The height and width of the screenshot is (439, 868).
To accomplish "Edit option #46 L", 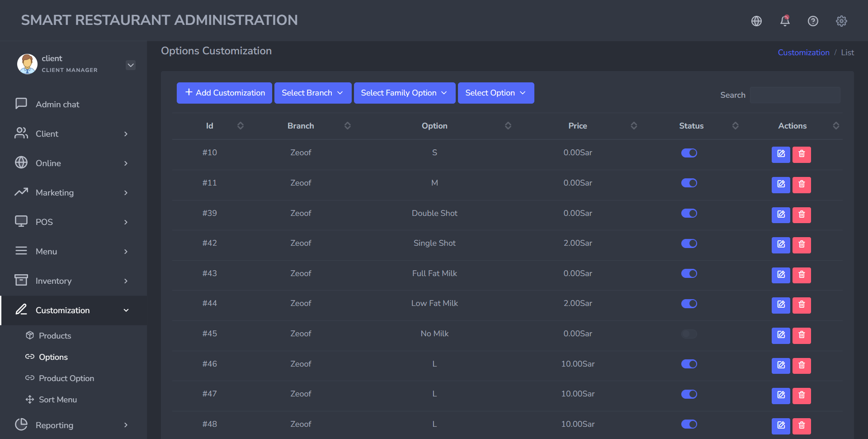I will [781, 366].
